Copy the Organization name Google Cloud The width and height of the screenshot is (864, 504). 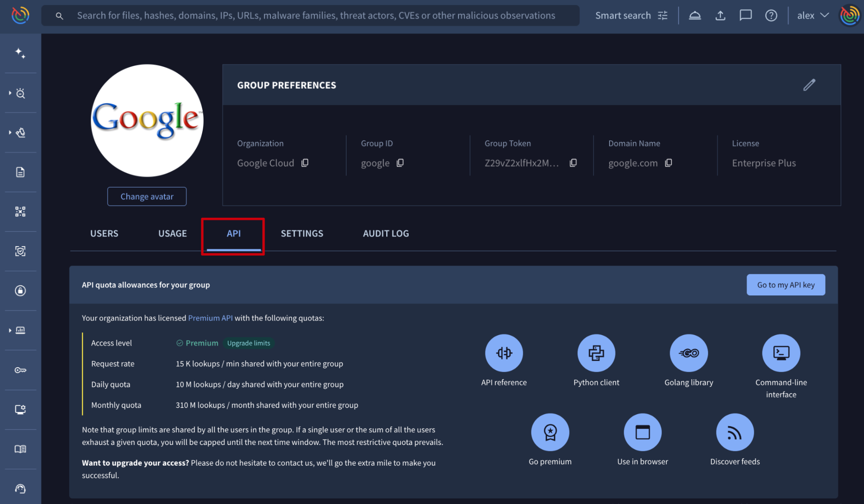tap(305, 163)
